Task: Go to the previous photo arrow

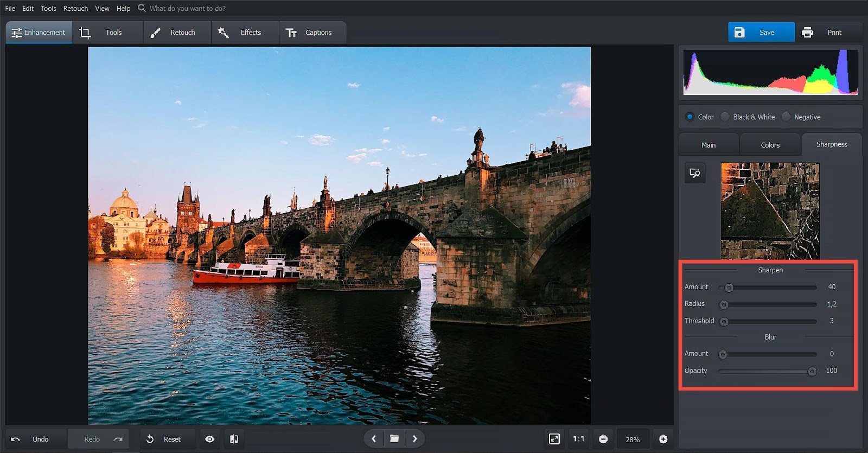Action: pyautogui.click(x=374, y=439)
